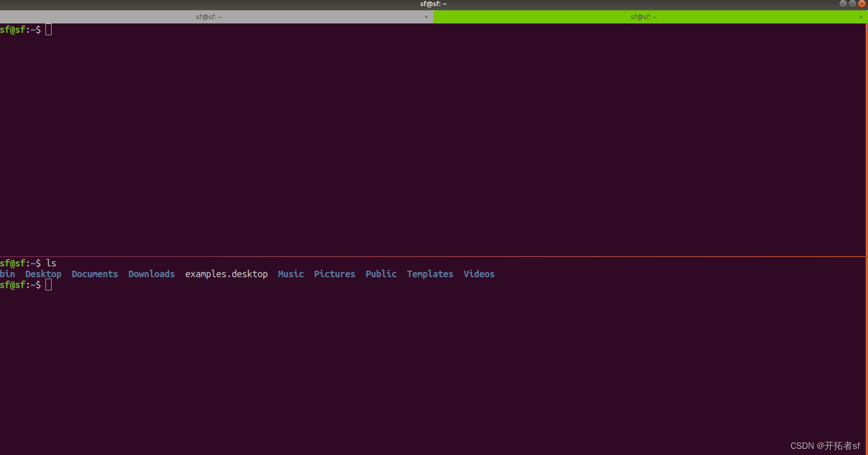Close the left gray terminal tab
Viewport: 868px width, 455px height.
tap(426, 17)
